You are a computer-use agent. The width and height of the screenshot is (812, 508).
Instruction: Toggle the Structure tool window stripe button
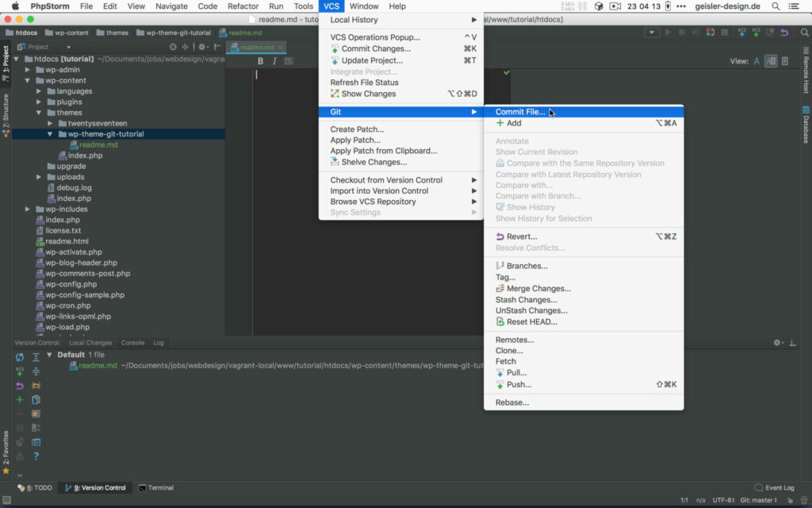(6, 115)
